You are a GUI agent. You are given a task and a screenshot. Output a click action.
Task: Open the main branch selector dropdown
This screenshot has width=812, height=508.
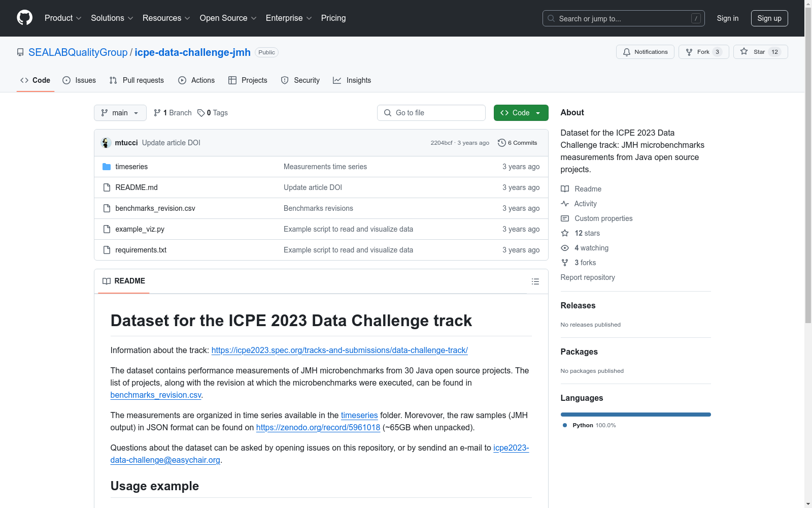click(x=120, y=113)
